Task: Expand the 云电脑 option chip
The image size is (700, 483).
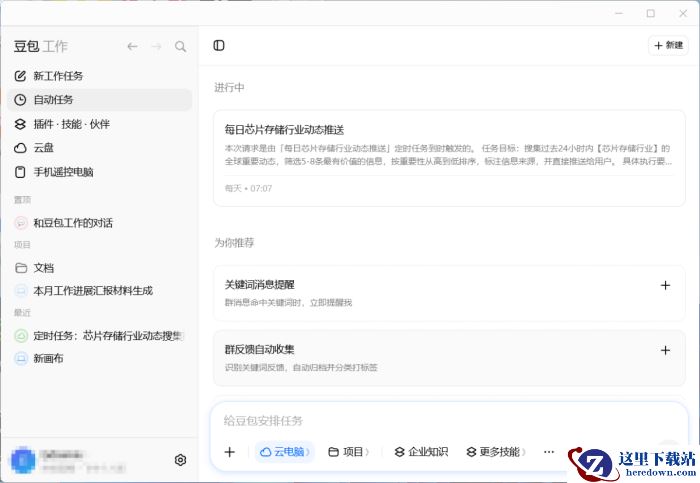Action: pos(285,452)
